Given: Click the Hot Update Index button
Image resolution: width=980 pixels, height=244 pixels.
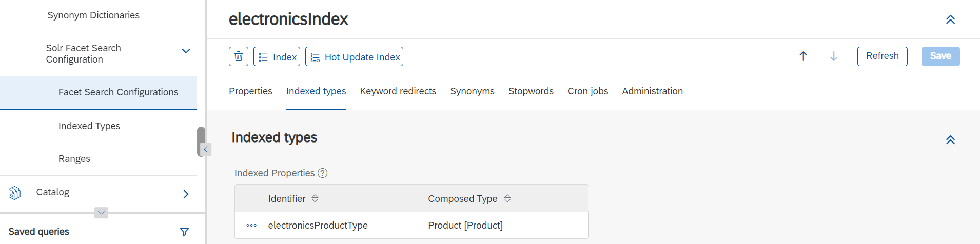Looking at the screenshot, I should coord(354,56).
